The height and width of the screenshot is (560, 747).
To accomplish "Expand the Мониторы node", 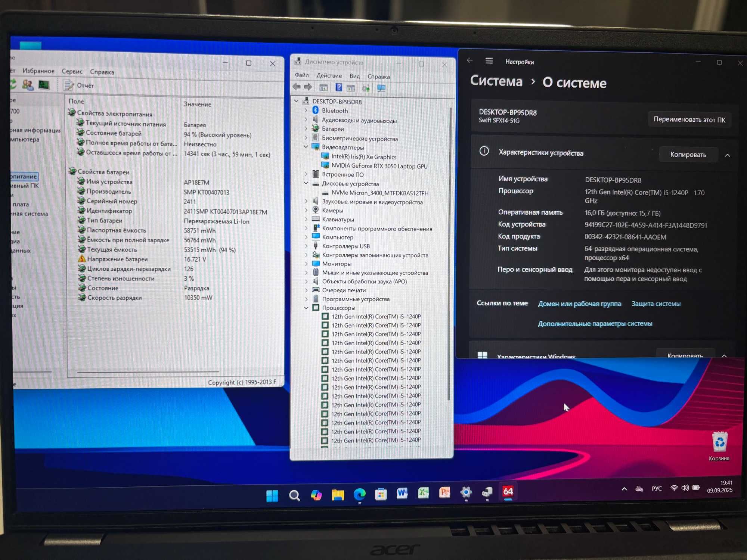I will click(306, 264).
